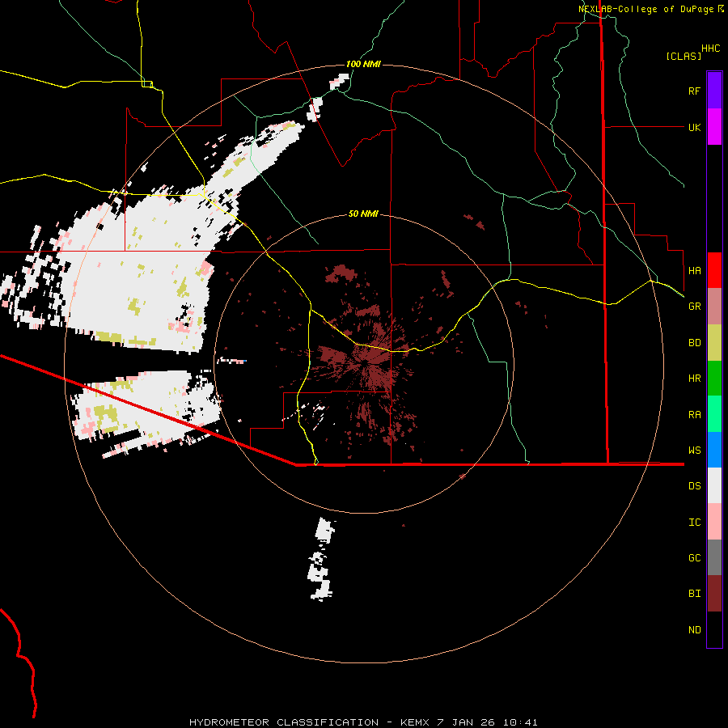Click the RF legend label
Screen dimensions: 728x728
[694, 91]
